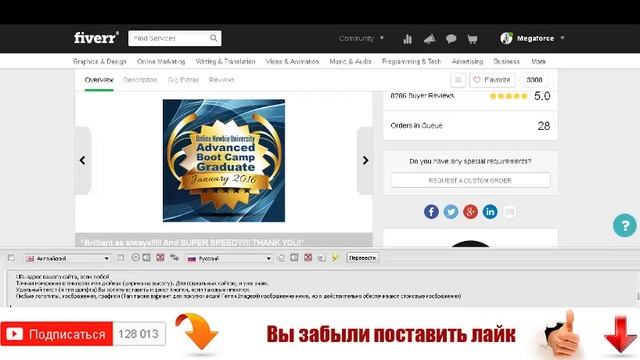The width and height of the screenshot is (640, 360).
Task: Toggle checkbox right of English dropdown
Action: click(121, 258)
